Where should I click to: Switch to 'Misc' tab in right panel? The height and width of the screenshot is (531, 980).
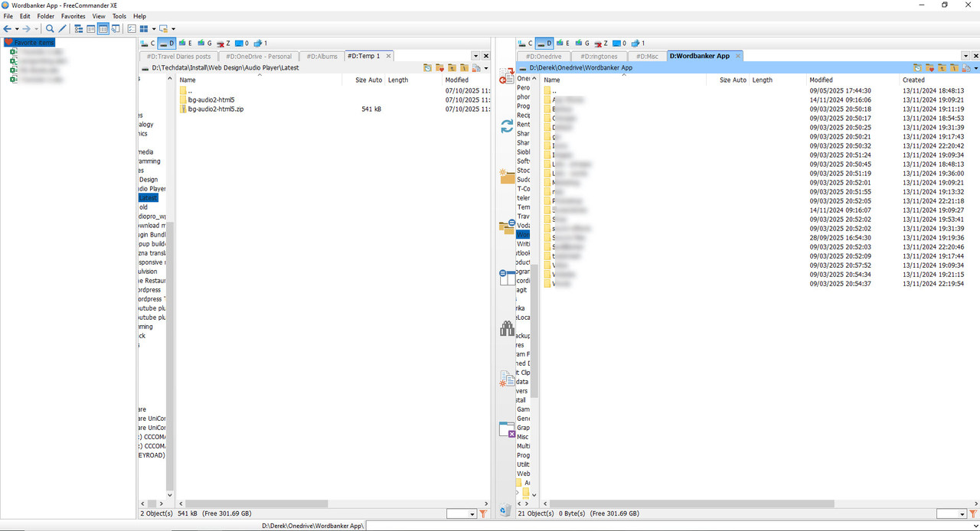647,56
